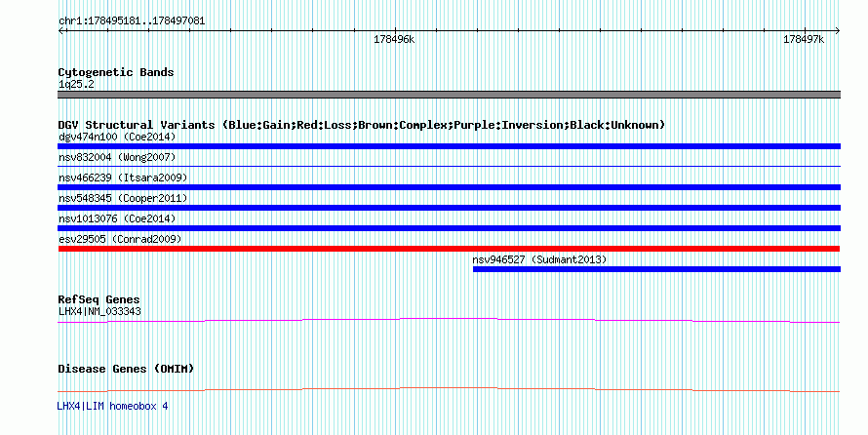Image resolution: width=868 pixels, height=435 pixels.
Task: Click the LHX4|NM_033343 RefSeq gene label
Action: click(99, 311)
